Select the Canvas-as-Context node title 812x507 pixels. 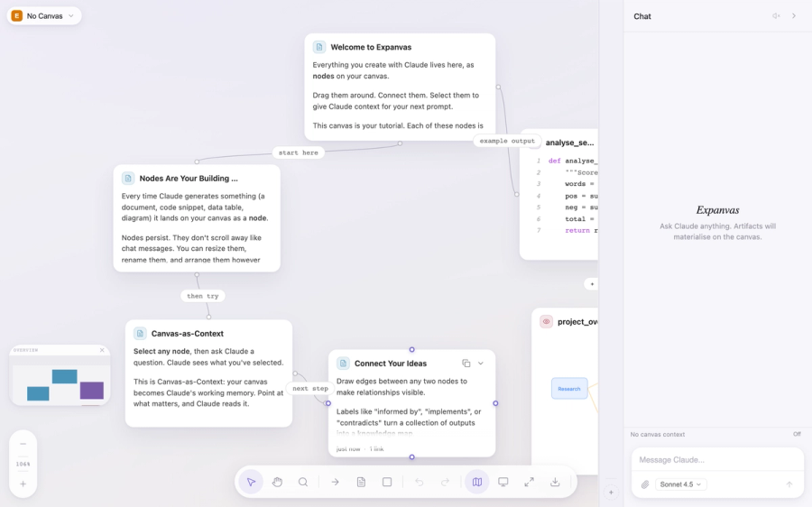[188, 334]
